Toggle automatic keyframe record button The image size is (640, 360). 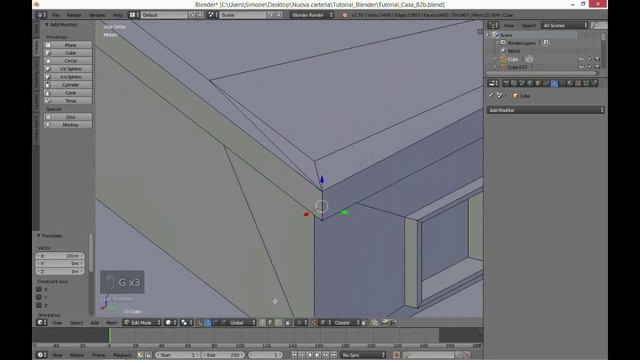pyautogui.click(x=396, y=355)
